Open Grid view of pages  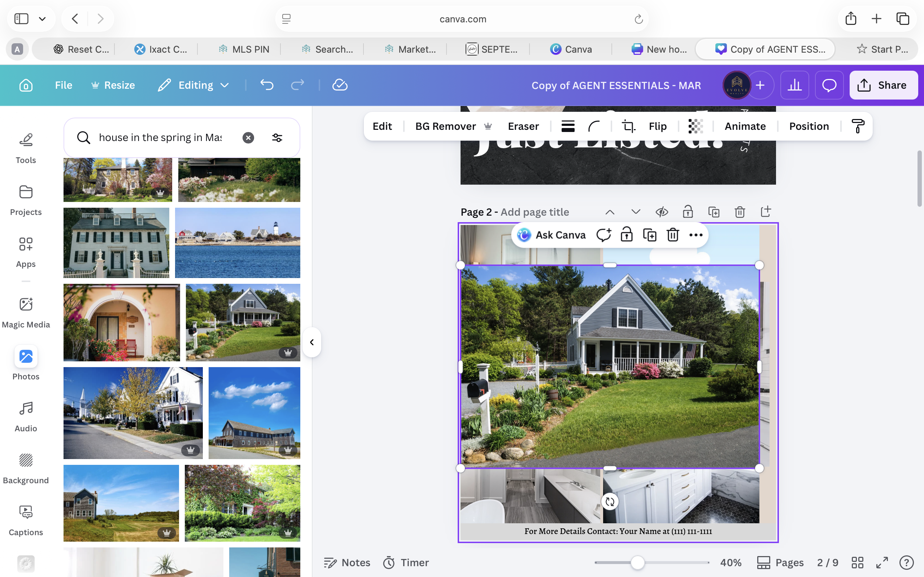857,563
